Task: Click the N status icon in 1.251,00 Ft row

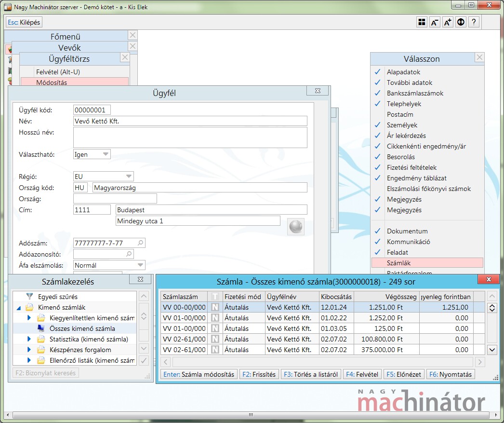Action: tap(215, 307)
